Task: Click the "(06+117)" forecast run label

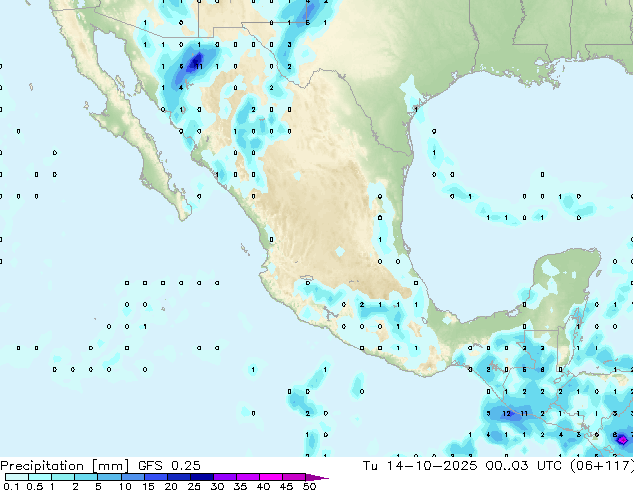Action: coord(602,466)
